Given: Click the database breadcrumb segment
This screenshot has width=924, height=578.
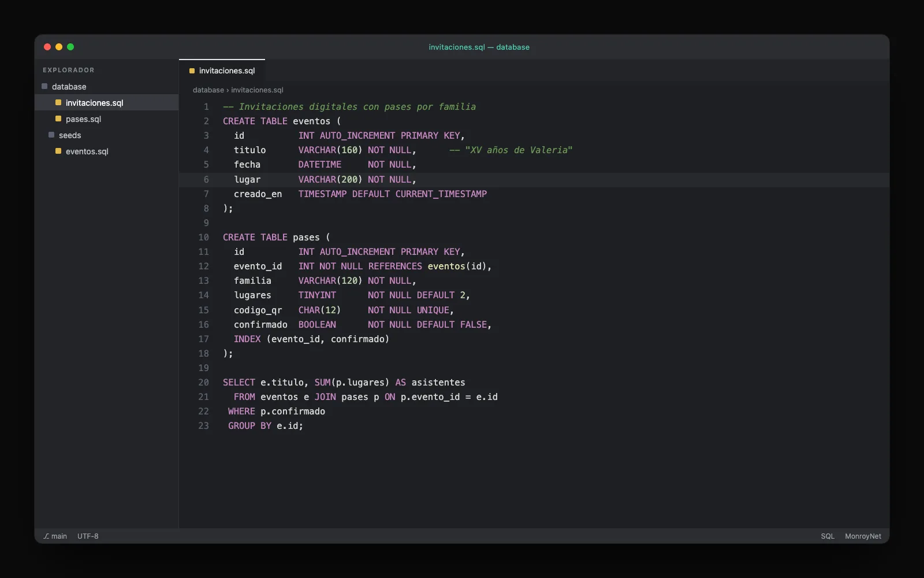Looking at the screenshot, I should tap(208, 90).
